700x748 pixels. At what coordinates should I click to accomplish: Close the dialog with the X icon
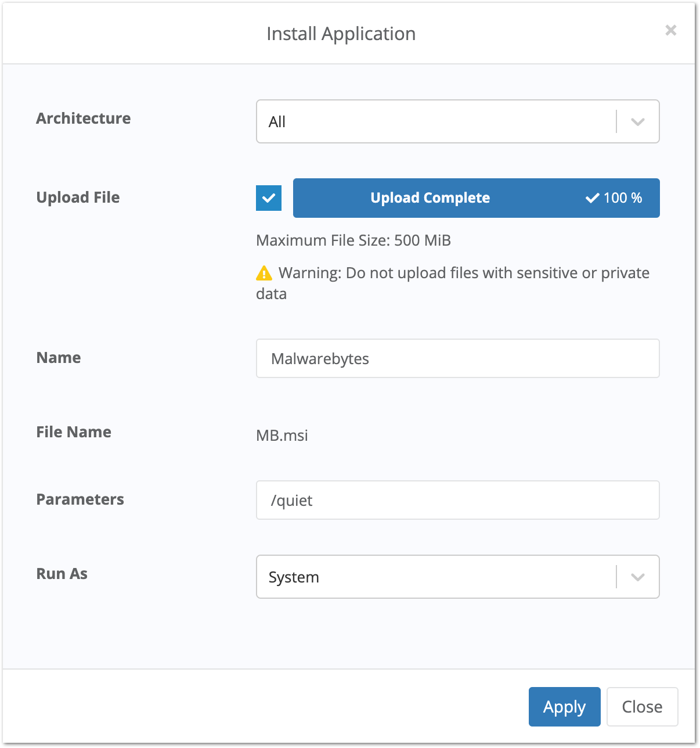670,30
